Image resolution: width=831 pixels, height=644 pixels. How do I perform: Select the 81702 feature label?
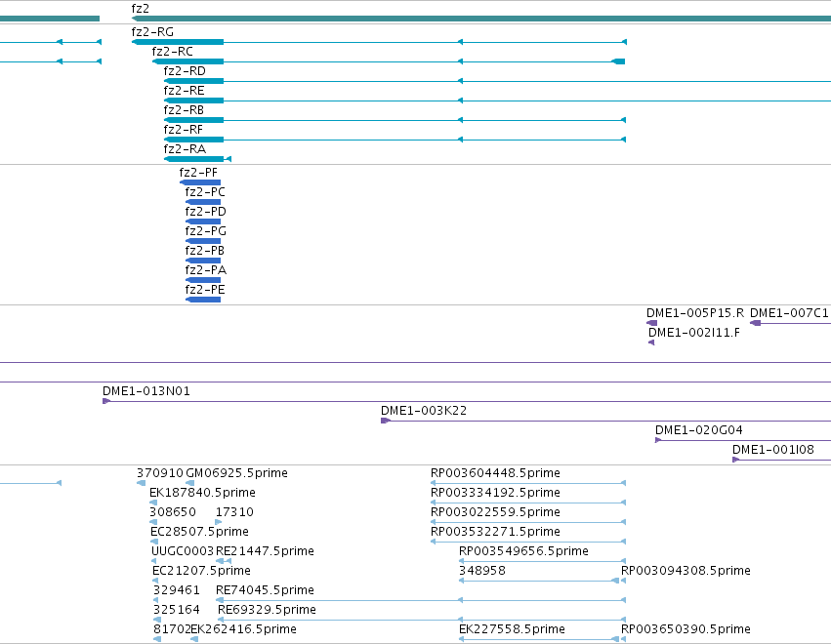(x=172, y=630)
